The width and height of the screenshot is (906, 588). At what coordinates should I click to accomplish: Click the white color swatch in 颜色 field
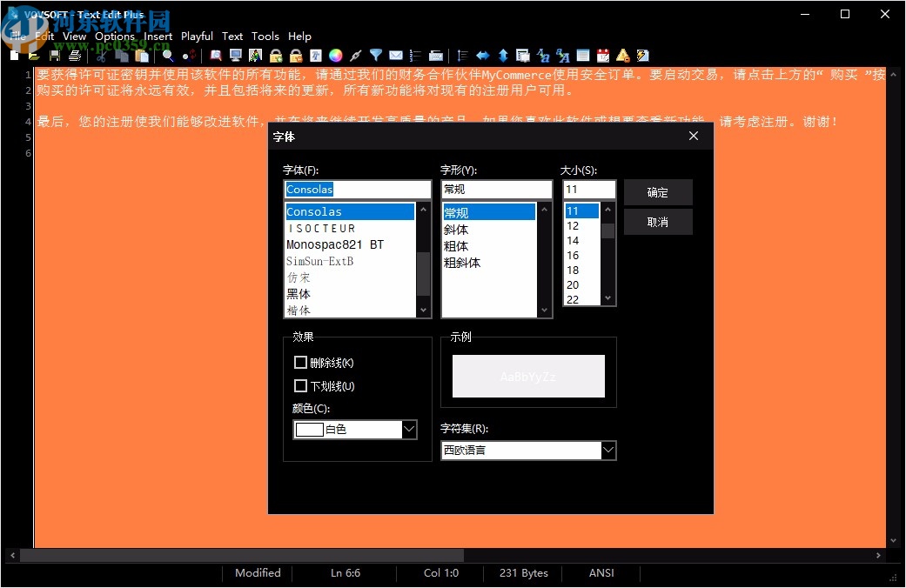click(309, 429)
